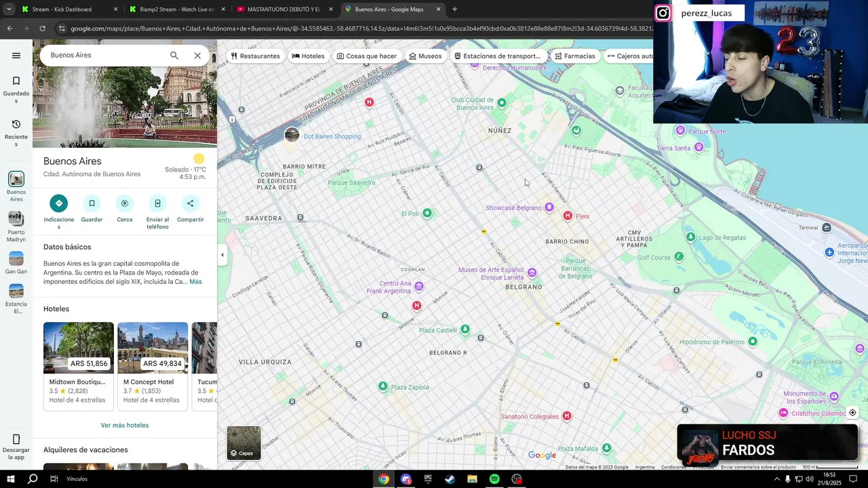Open the Capas layers switcher
Image resolution: width=868 pixels, height=488 pixels.
click(243, 443)
